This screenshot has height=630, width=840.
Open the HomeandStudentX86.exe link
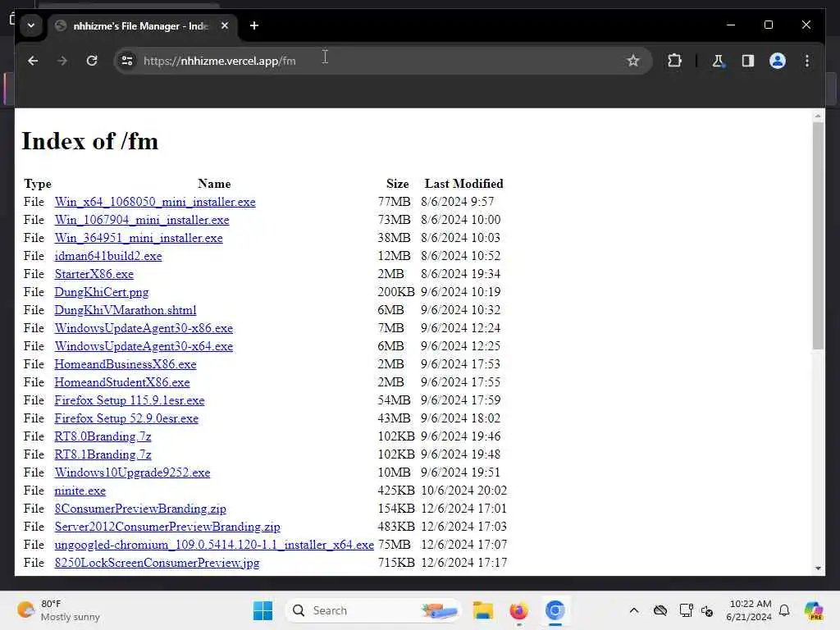coord(121,382)
